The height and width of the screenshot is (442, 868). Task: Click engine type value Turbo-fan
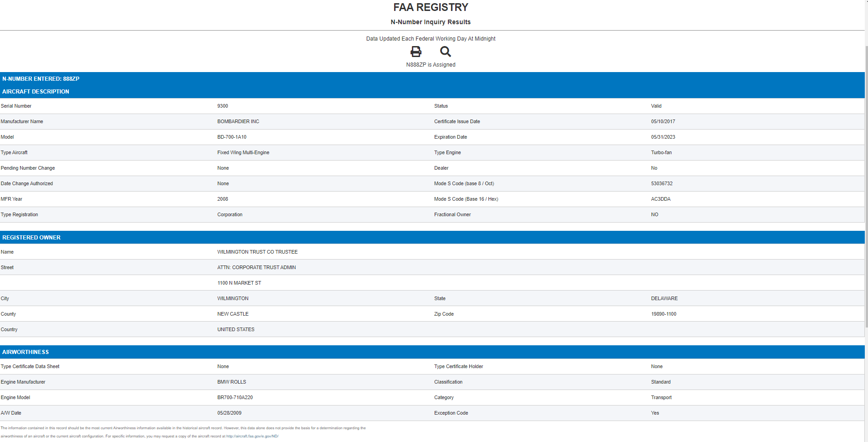(x=661, y=152)
